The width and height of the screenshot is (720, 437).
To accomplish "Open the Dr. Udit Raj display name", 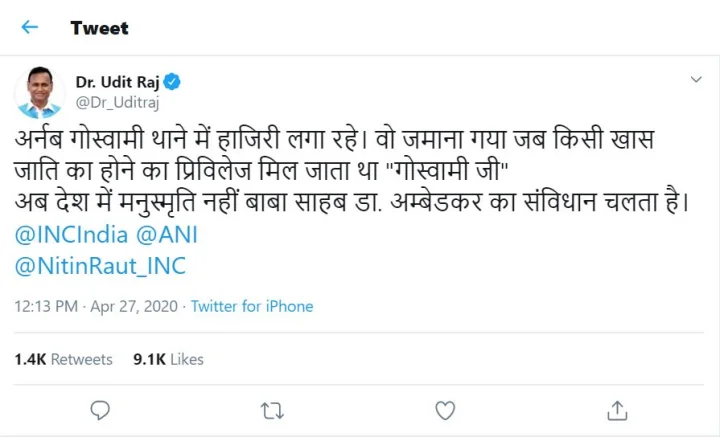I will point(118,82).
